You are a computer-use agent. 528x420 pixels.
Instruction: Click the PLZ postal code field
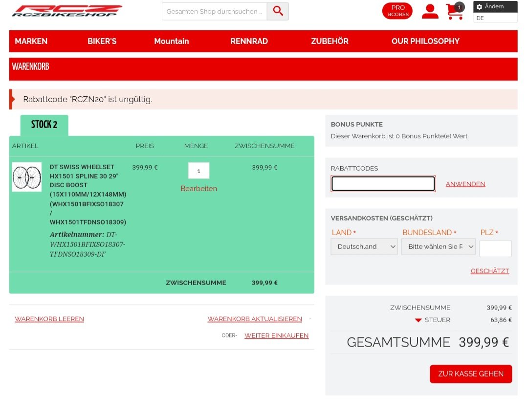pyautogui.click(x=495, y=248)
